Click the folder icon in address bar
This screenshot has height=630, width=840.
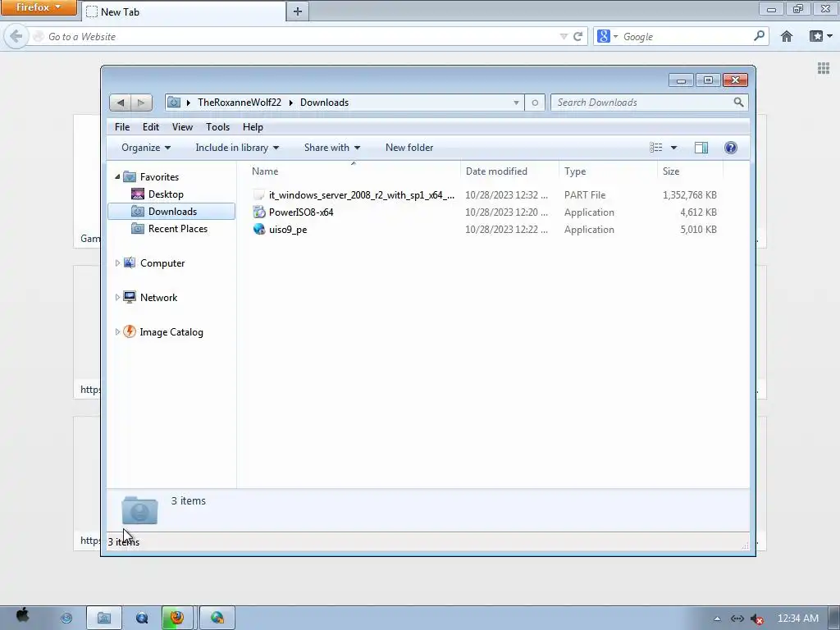[x=174, y=102]
